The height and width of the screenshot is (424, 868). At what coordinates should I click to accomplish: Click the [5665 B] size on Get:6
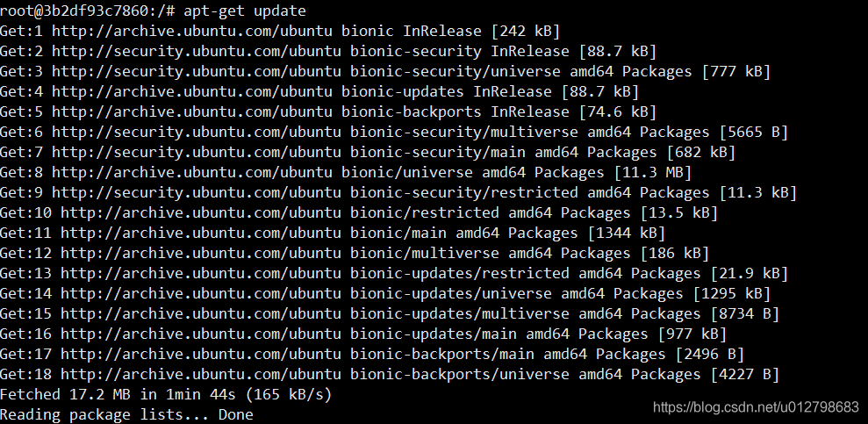[752, 132]
